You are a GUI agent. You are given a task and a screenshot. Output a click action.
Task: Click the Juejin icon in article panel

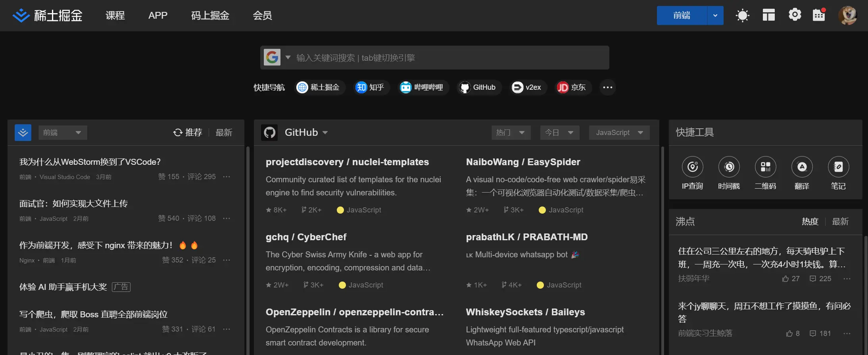23,133
